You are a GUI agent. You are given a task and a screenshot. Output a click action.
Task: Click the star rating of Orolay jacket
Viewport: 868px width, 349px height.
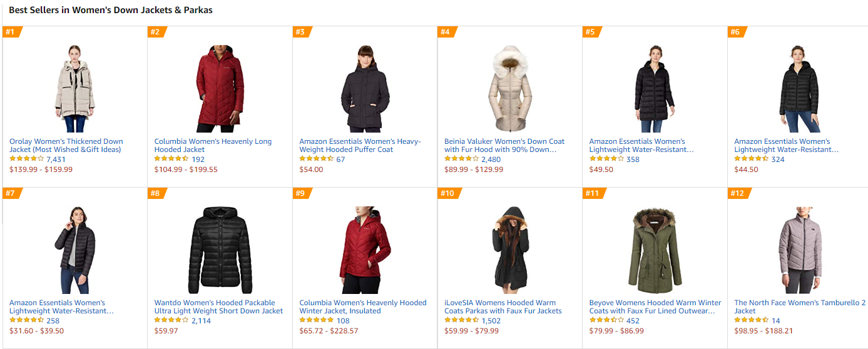tap(26, 159)
